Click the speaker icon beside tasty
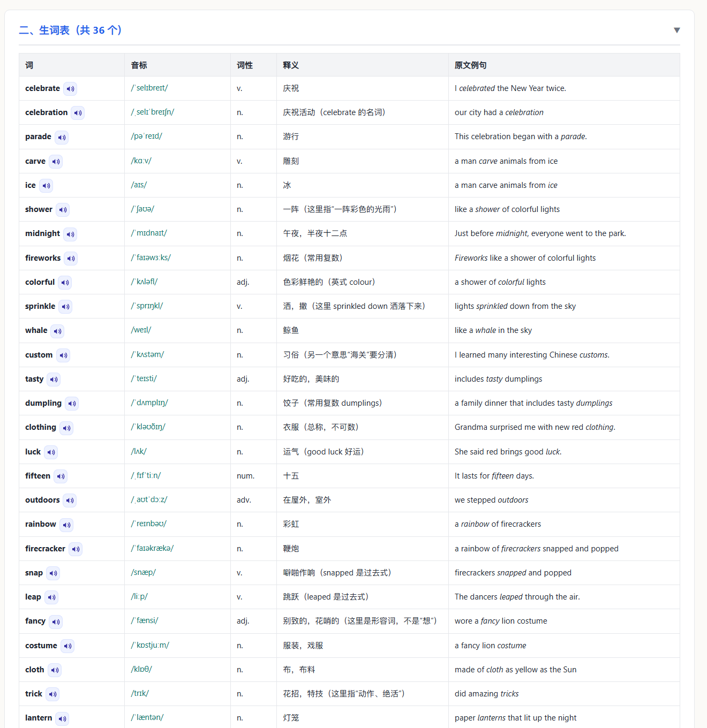 [x=54, y=380]
